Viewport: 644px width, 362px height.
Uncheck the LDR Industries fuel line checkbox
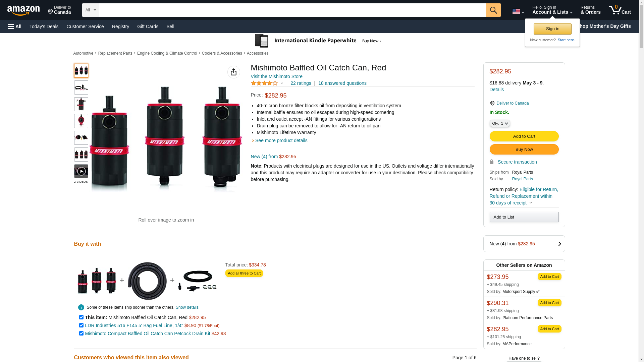pyautogui.click(x=81, y=325)
